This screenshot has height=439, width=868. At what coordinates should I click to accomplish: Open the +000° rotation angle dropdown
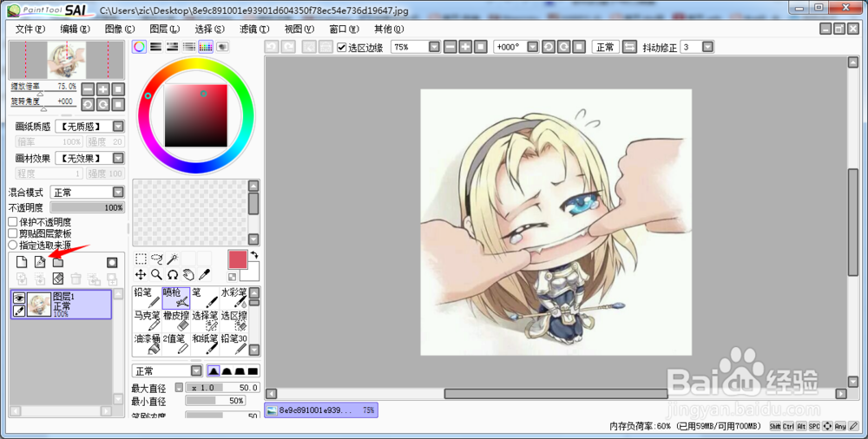pyautogui.click(x=533, y=47)
